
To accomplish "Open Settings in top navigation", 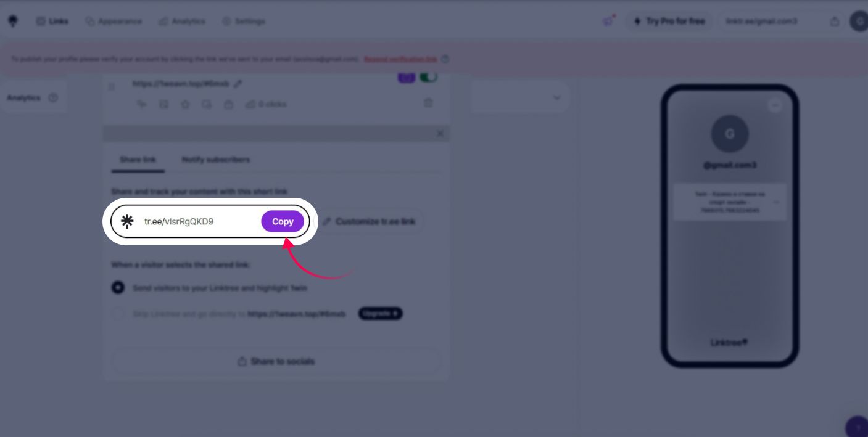I will click(x=244, y=21).
